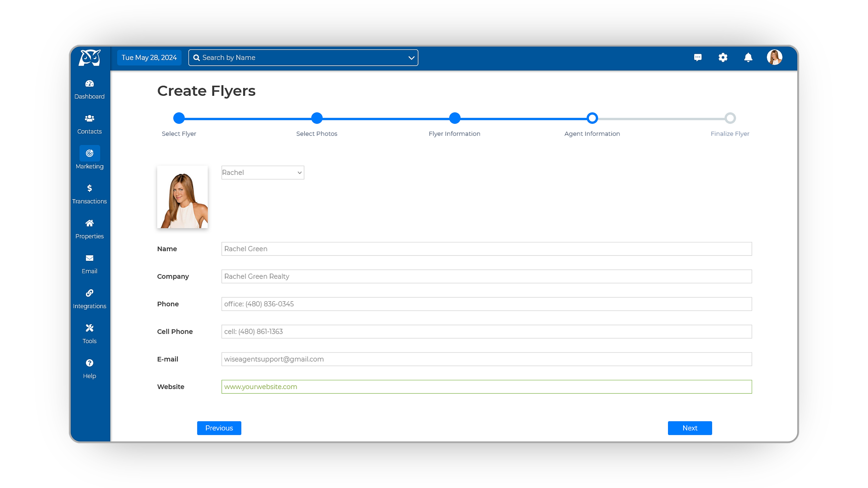868x488 pixels.
Task: Click the Phone field with office number
Action: click(487, 304)
